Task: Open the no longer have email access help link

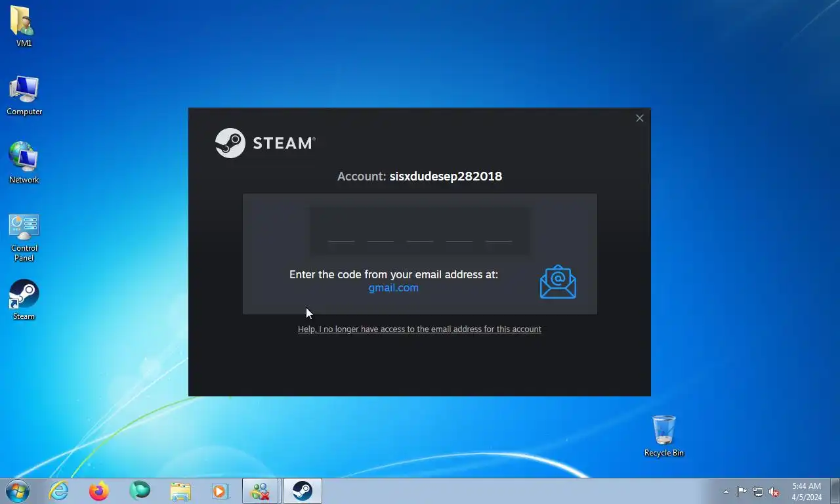Action: pyautogui.click(x=419, y=329)
